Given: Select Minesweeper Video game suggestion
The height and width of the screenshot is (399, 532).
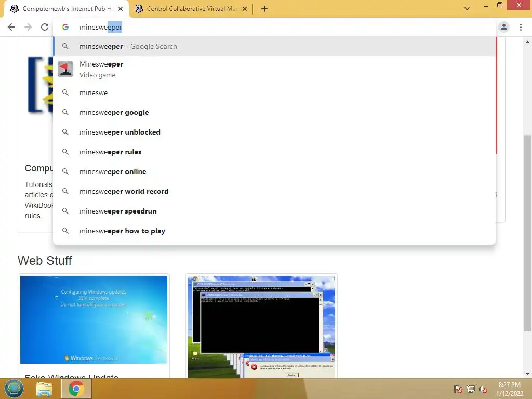Looking at the screenshot, I should click(274, 69).
